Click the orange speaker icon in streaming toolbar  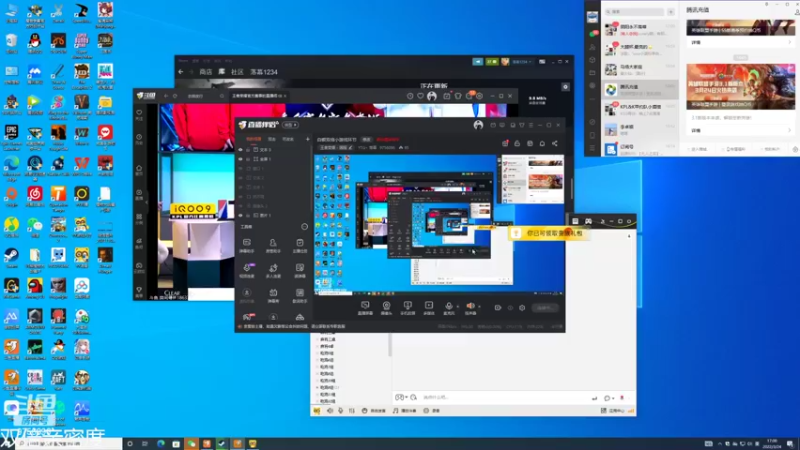coord(470,305)
